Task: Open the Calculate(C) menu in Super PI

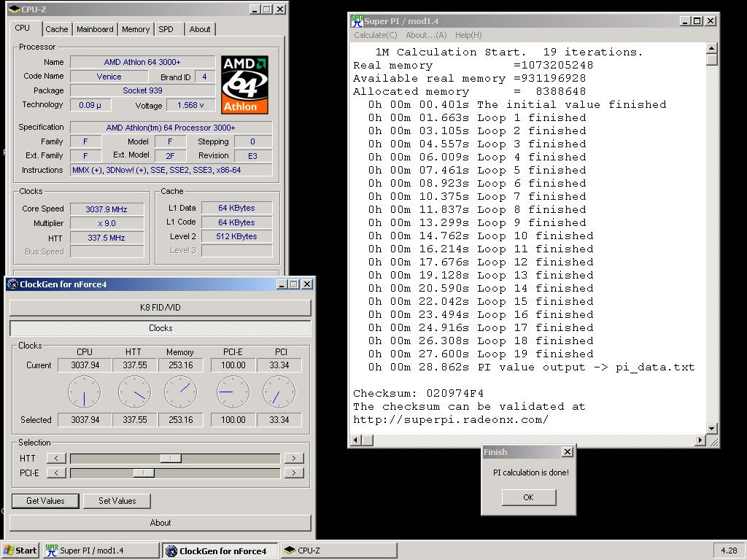Action: pos(376,35)
